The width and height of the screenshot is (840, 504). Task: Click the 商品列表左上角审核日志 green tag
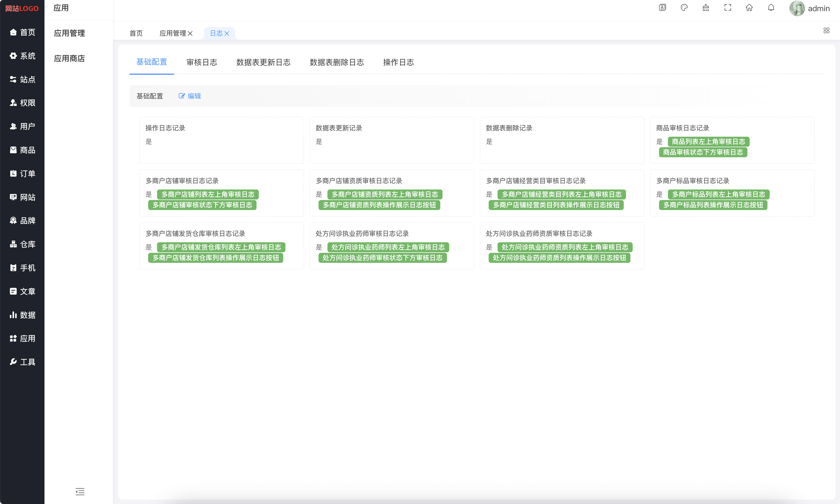708,142
